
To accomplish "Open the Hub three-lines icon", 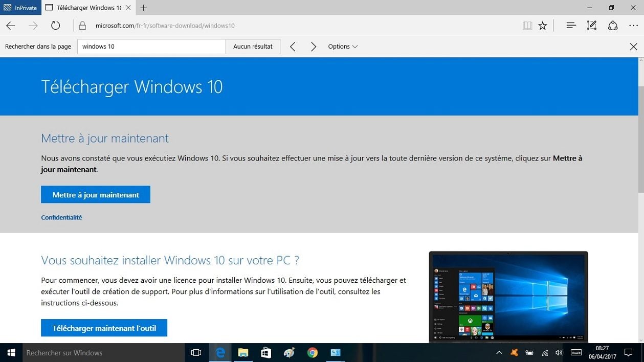I will (571, 26).
